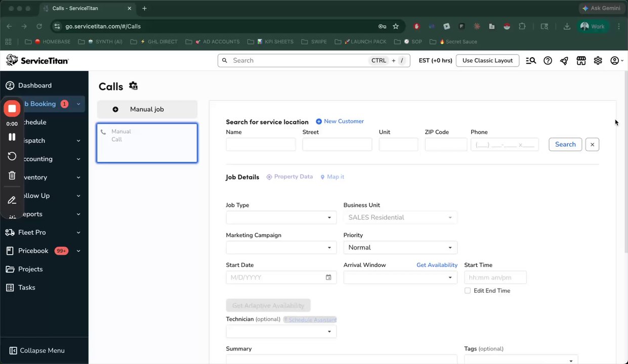Delete recording using the trash icon
628x364 pixels.
[12, 175]
